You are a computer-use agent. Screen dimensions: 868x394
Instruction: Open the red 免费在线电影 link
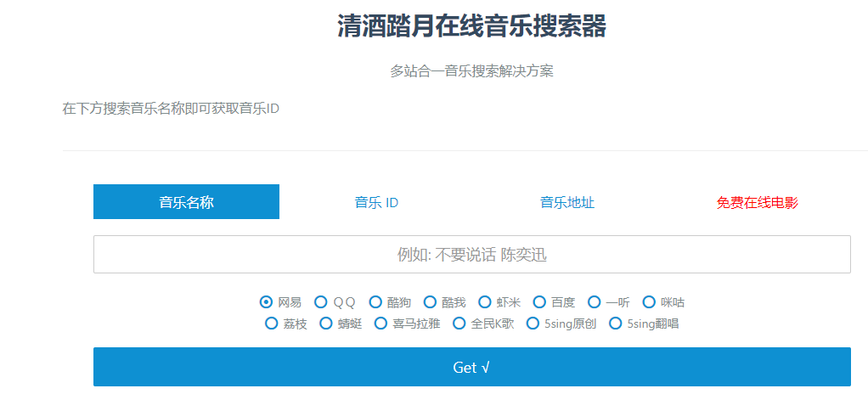click(757, 202)
